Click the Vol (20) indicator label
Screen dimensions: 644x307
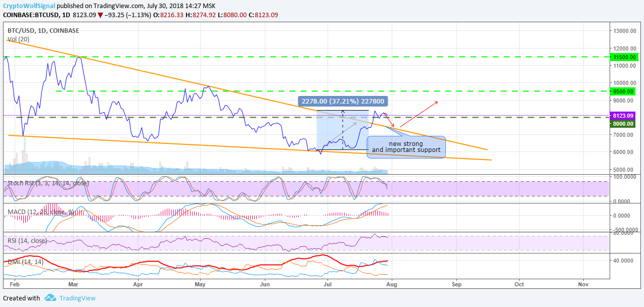point(18,39)
